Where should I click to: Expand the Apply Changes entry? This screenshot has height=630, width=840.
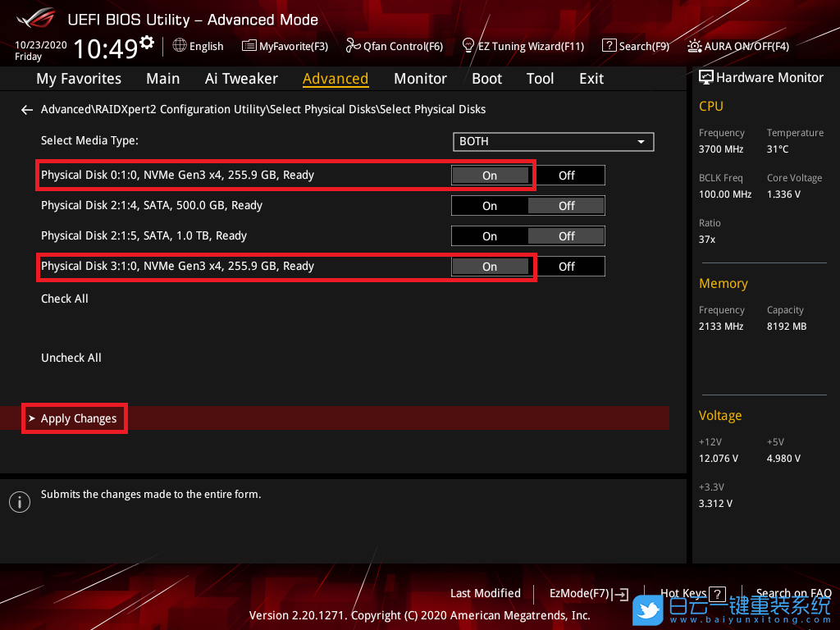(79, 418)
